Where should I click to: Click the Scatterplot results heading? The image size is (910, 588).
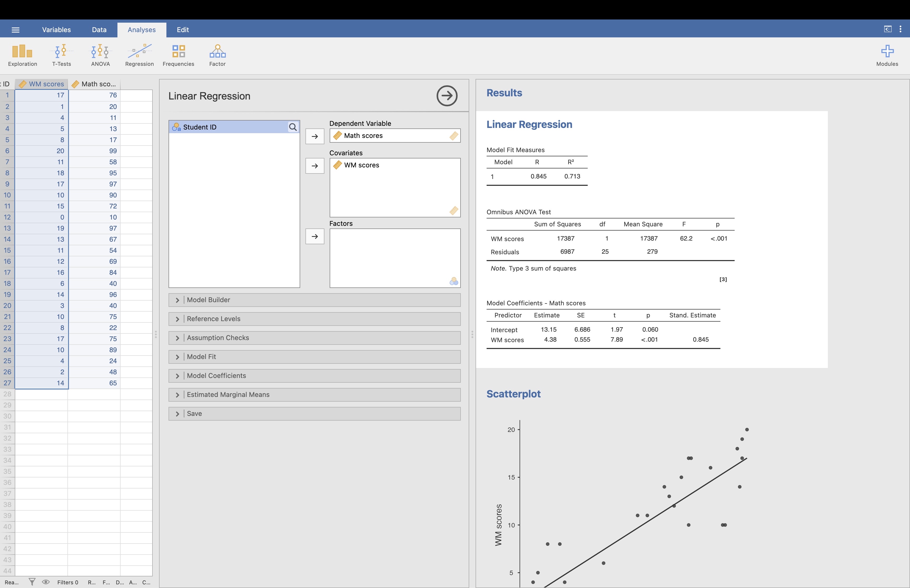click(x=513, y=394)
